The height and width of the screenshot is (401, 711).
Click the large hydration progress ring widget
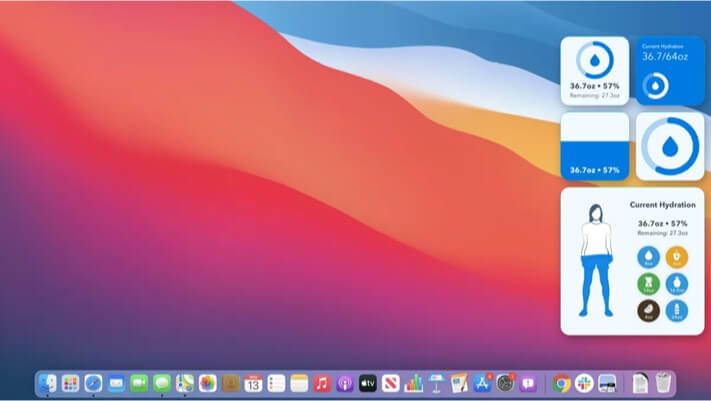[x=670, y=146]
